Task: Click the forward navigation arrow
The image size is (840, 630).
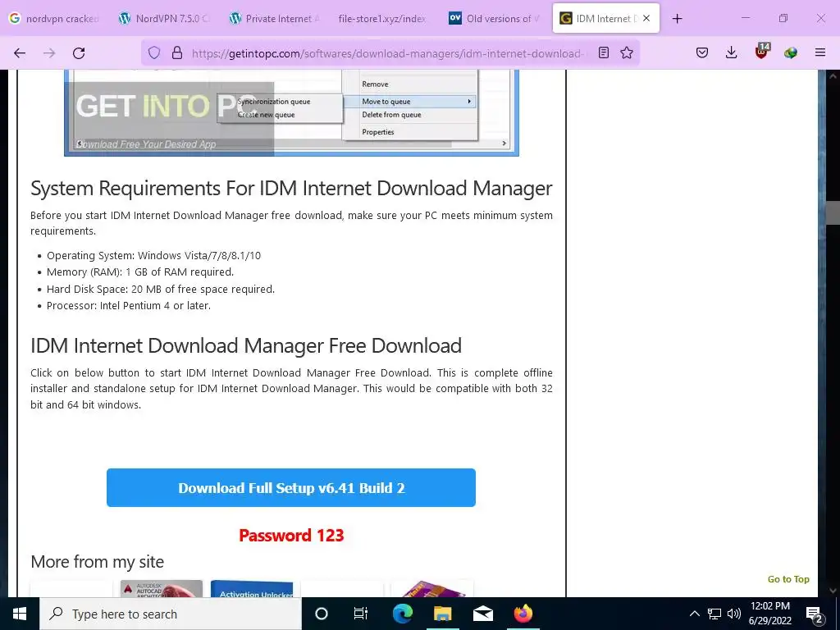Action: coord(49,52)
